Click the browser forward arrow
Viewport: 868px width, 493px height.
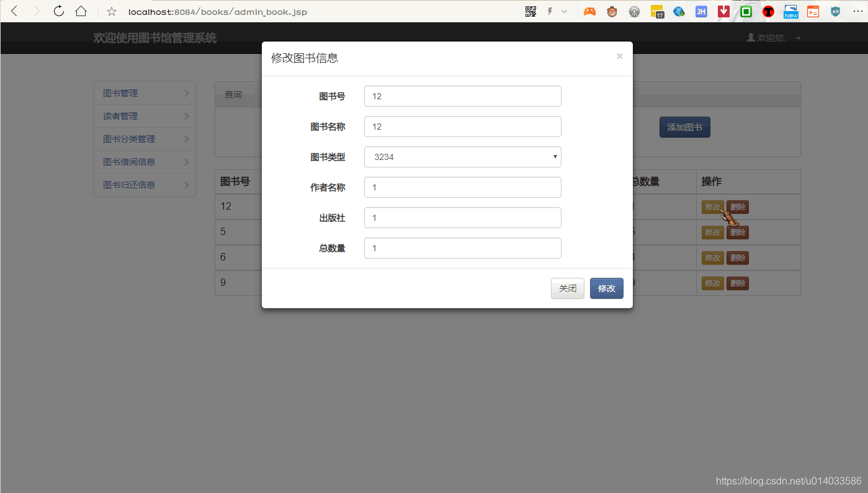click(37, 11)
